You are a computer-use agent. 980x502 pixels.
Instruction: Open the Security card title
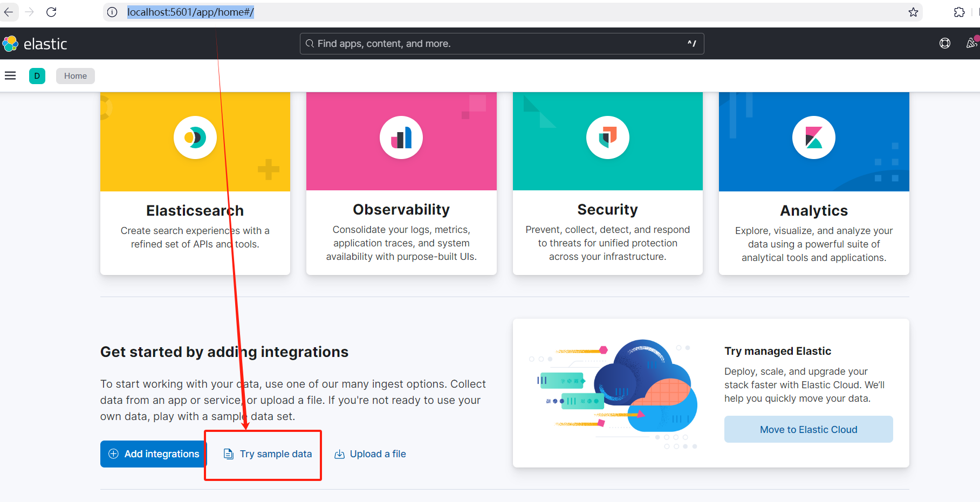point(608,210)
